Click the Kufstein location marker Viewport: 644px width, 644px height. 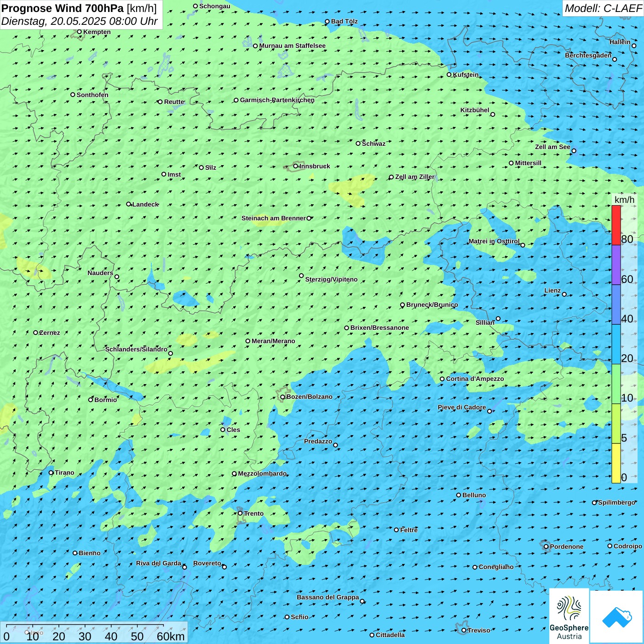tap(449, 75)
